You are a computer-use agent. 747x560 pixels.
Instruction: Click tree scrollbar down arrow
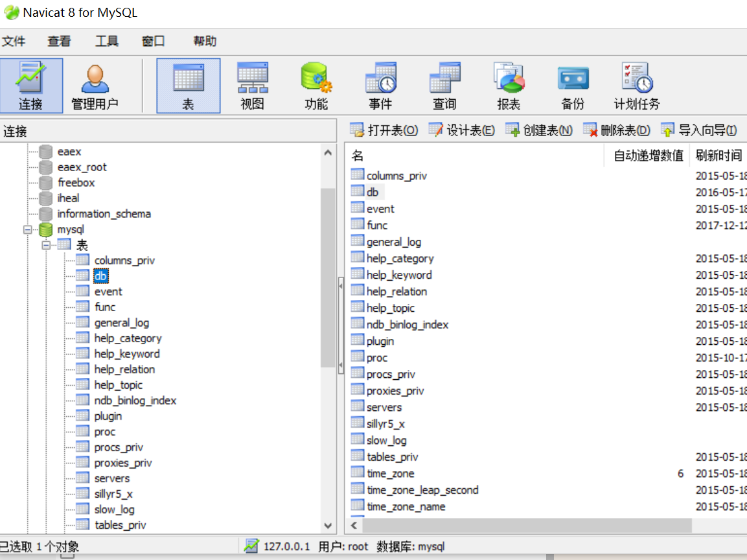pyautogui.click(x=328, y=526)
